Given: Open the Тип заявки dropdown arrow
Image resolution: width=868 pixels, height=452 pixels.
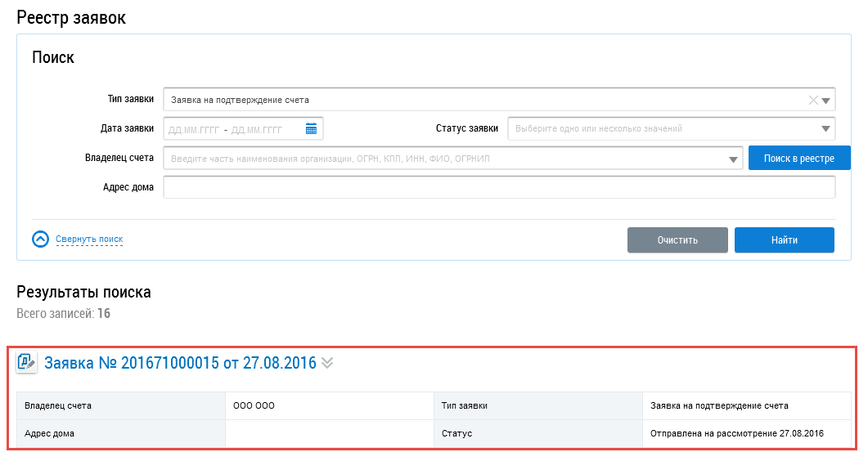Looking at the screenshot, I should click(x=826, y=101).
